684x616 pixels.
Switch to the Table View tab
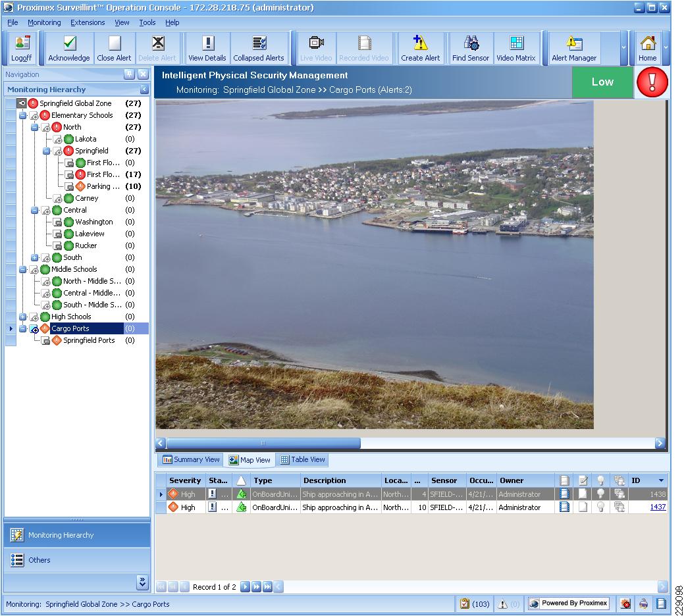303,459
